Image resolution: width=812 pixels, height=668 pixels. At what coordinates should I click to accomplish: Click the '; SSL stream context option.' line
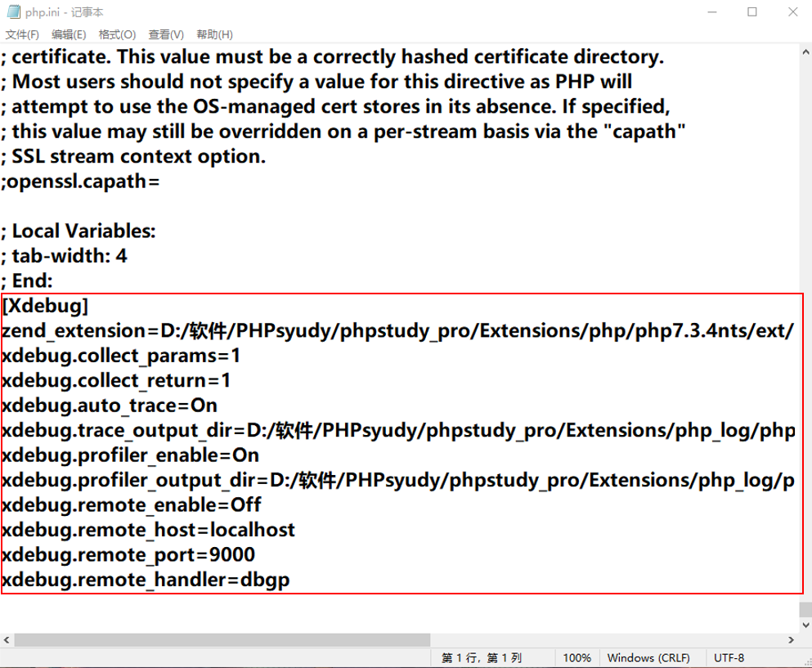coord(133,156)
